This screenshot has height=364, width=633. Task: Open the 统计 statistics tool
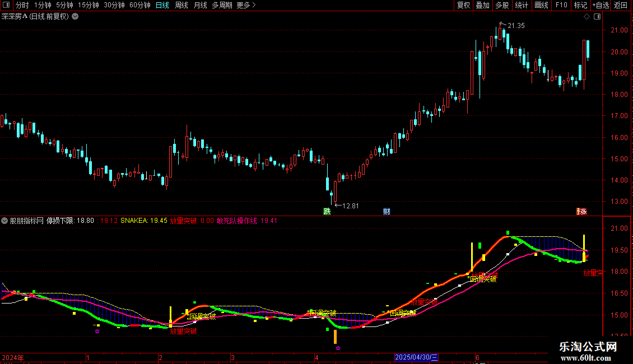tap(522, 5)
